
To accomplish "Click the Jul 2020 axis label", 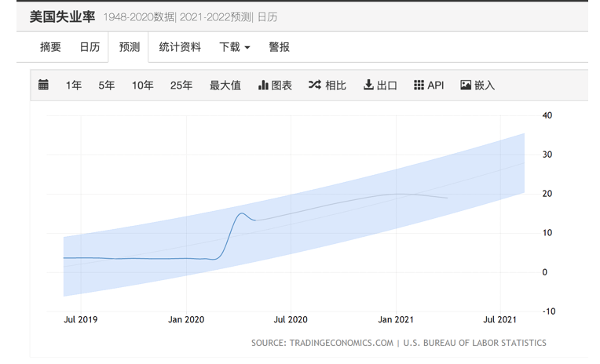I will pyautogui.click(x=291, y=319).
